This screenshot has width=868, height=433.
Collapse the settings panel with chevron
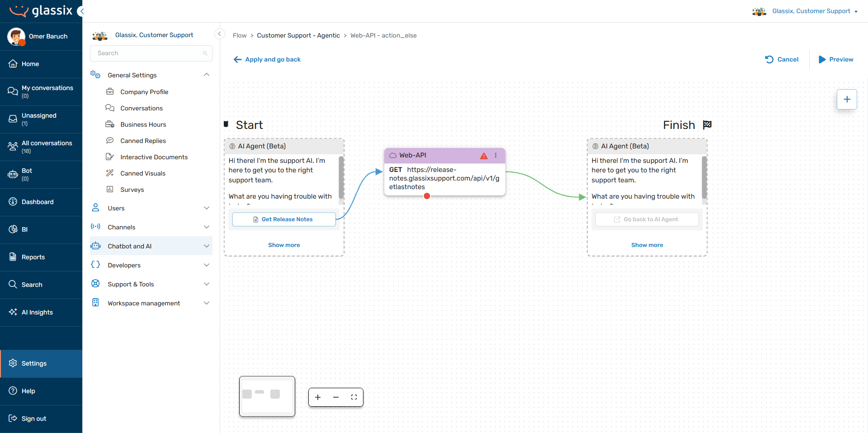coord(219,34)
